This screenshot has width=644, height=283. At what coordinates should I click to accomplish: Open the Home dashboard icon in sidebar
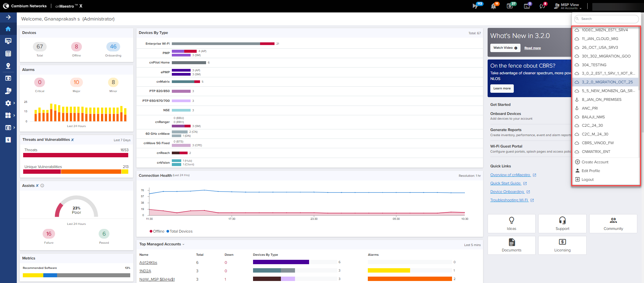pos(8,29)
